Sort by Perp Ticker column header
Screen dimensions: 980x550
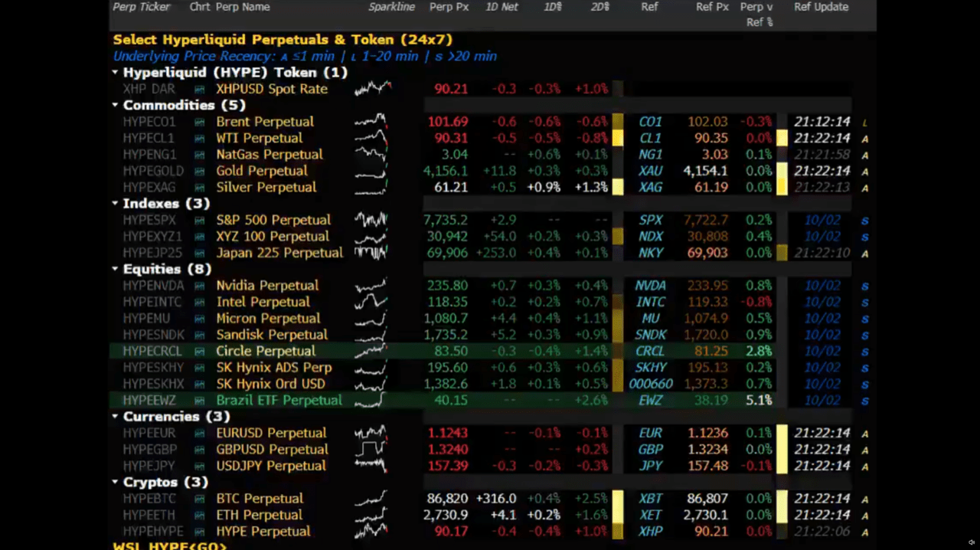[x=142, y=7]
